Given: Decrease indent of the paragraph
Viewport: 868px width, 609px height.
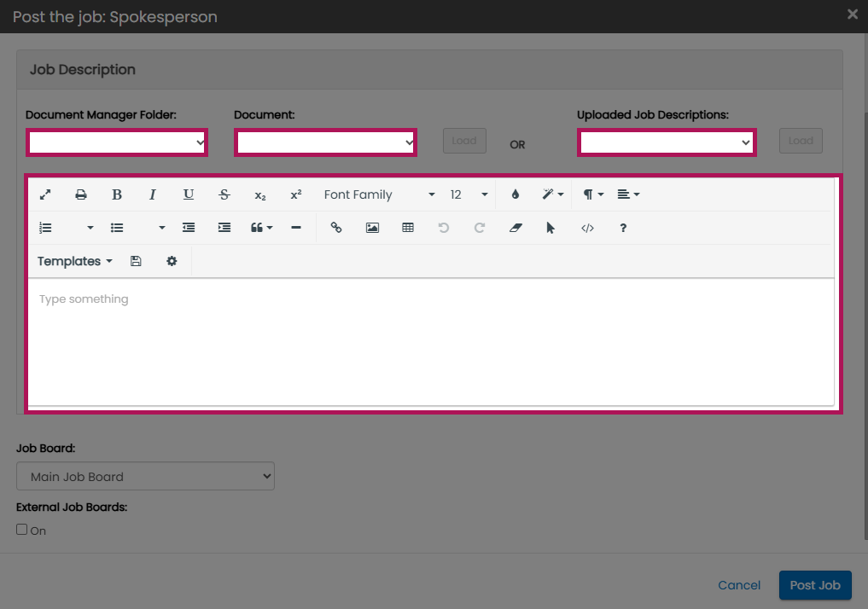Looking at the screenshot, I should pyautogui.click(x=189, y=228).
